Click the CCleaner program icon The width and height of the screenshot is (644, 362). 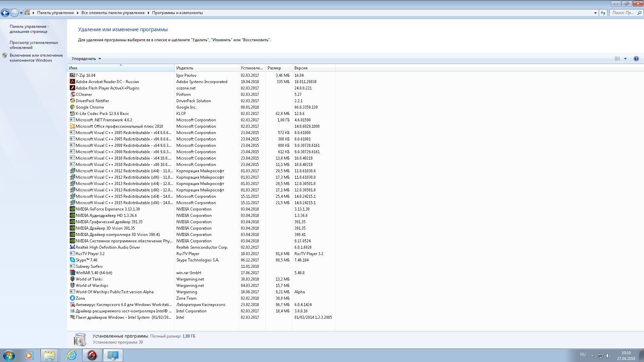tap(72, 95)
